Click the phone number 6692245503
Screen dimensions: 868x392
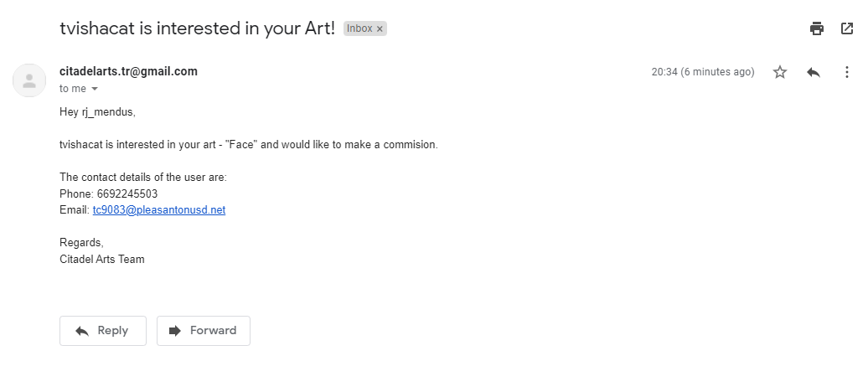coord(127,193)
